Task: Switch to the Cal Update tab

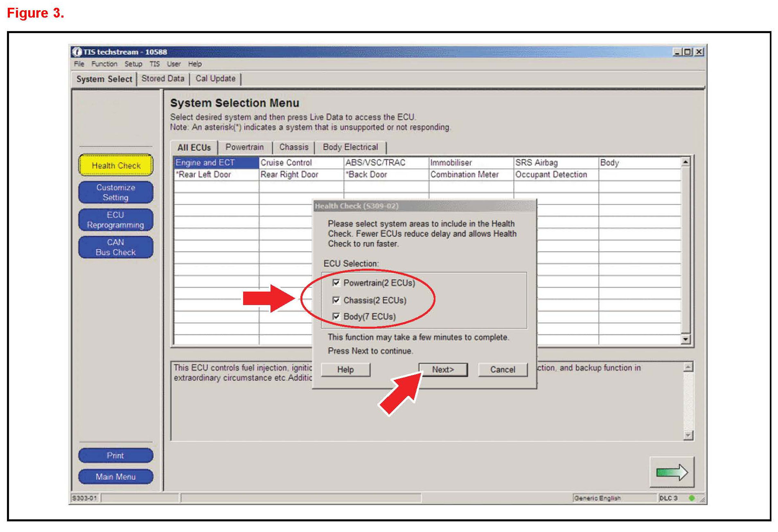Action: 215,78
